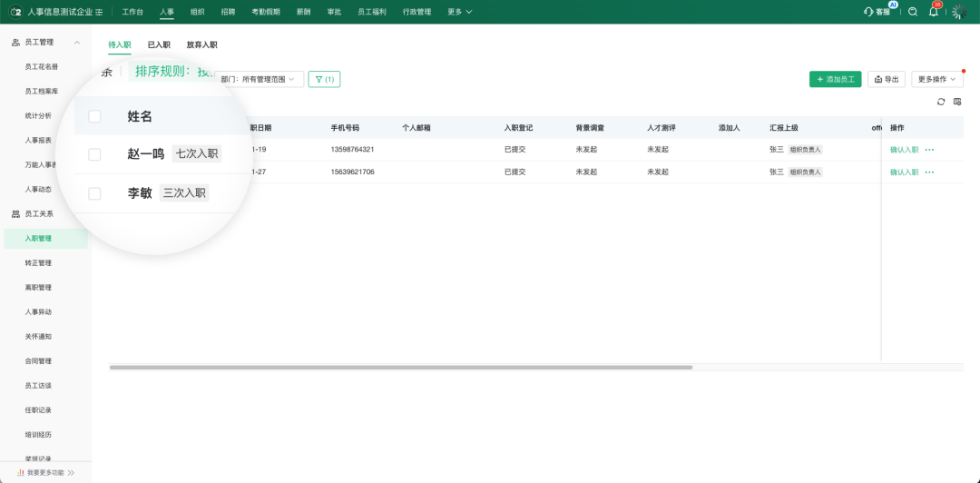Click the three-dot more icon for 赵一鸣
Image resolution: width=980 pixels, height=483 pixels.
coord(929,150)
